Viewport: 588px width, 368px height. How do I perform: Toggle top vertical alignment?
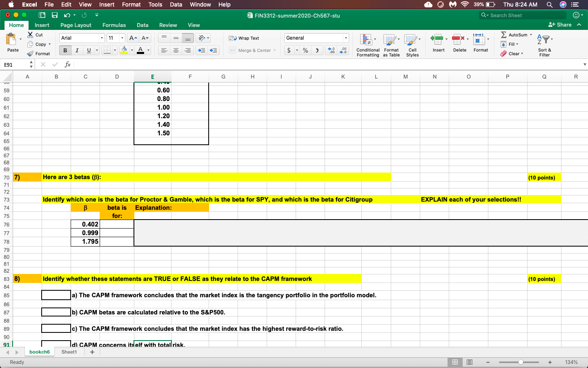pyautogui.click(x=164, y=38)
